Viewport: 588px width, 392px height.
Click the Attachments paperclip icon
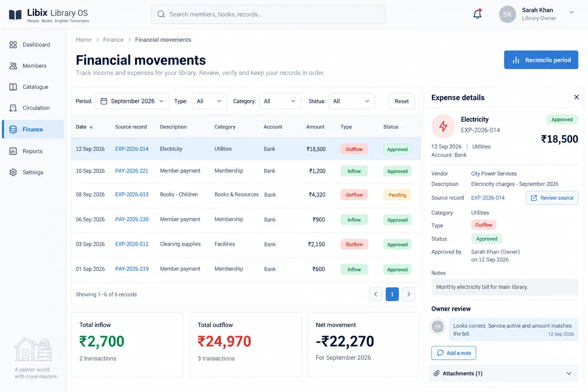(x=436, y=373)
